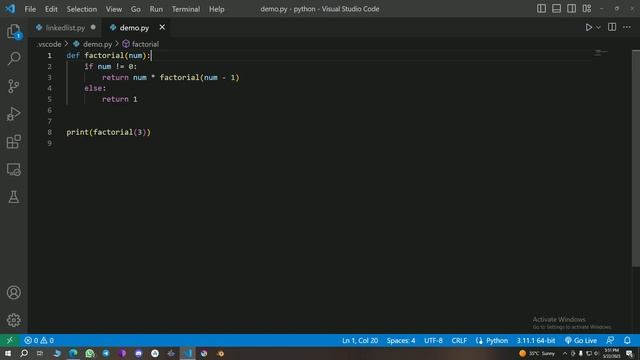
Task: Toggle the primary side bar
Action: pyautogui.click(x=541, y=9)
